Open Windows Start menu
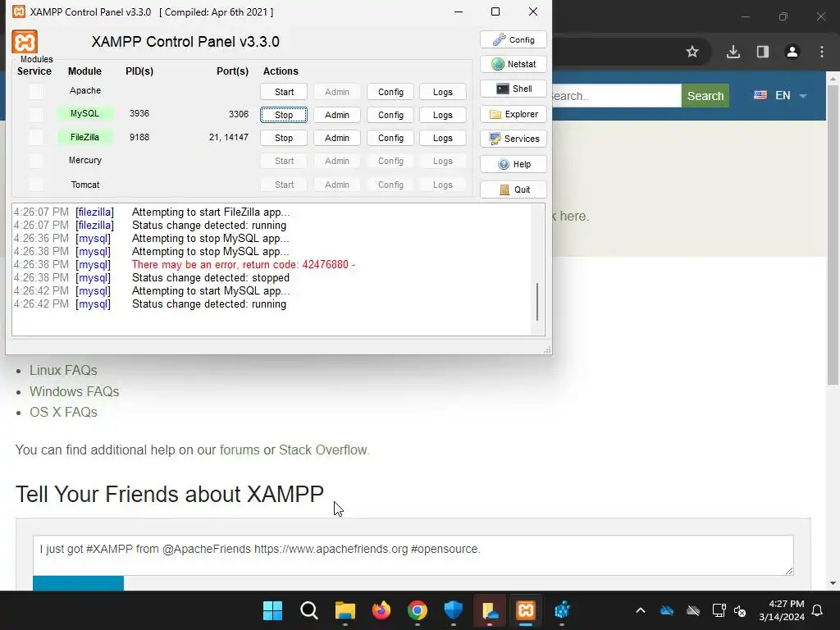 272,610
